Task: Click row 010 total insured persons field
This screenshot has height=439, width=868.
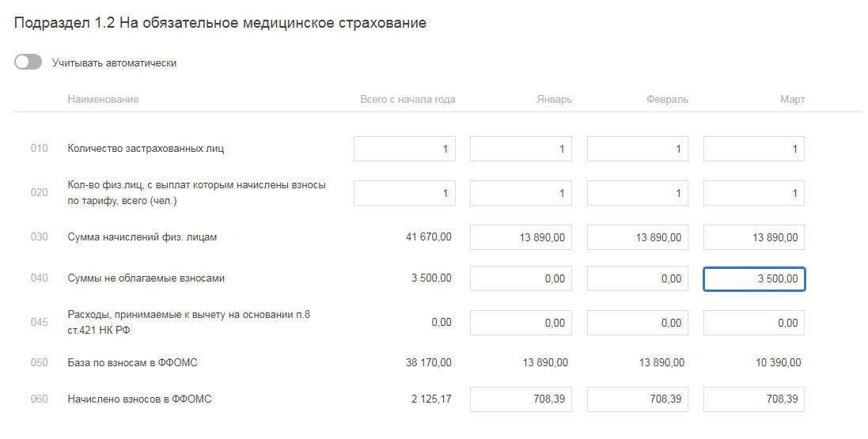Action: click(404, 149)
